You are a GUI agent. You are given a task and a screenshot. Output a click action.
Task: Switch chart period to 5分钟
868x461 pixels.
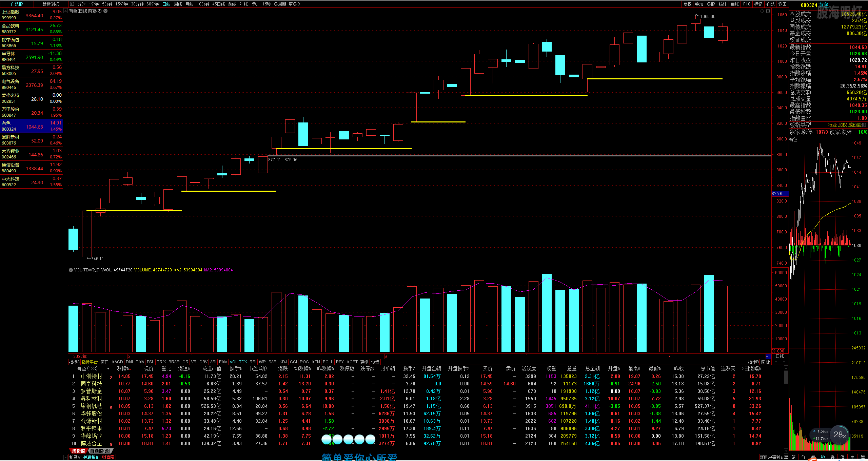point(107,4)
